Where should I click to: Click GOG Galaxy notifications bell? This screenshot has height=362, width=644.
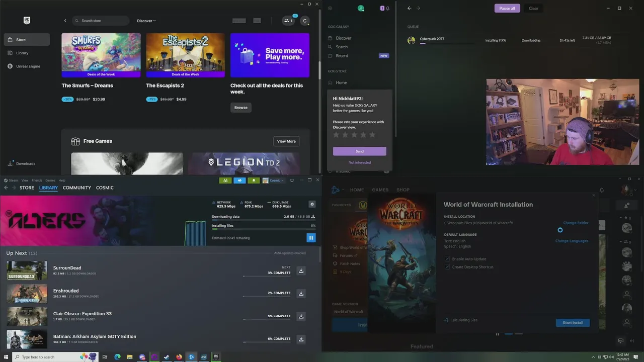coord(387,8)
